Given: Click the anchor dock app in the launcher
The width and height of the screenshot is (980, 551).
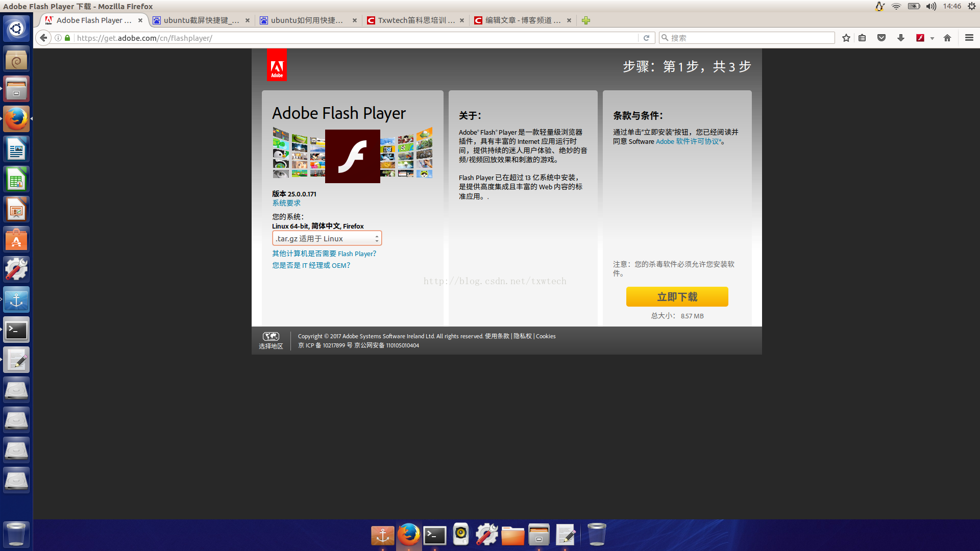Looking at the screenshot, I should (x=16, y=300).
